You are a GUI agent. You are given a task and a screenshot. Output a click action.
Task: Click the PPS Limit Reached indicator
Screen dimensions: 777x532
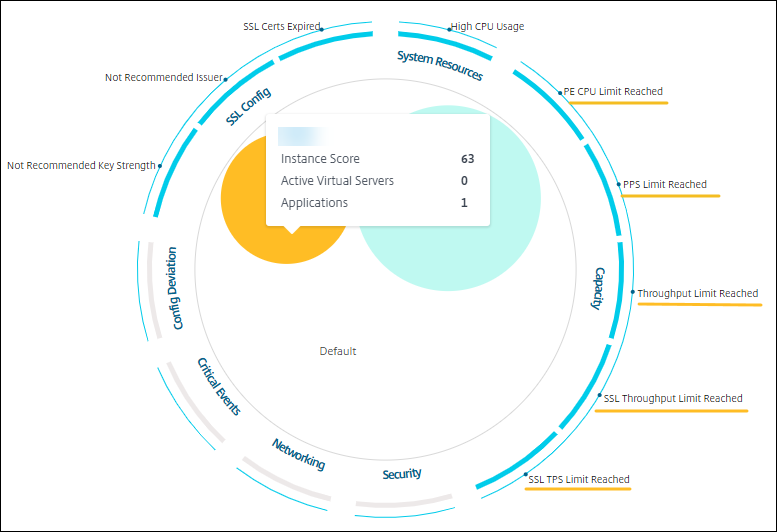point(665,184)
